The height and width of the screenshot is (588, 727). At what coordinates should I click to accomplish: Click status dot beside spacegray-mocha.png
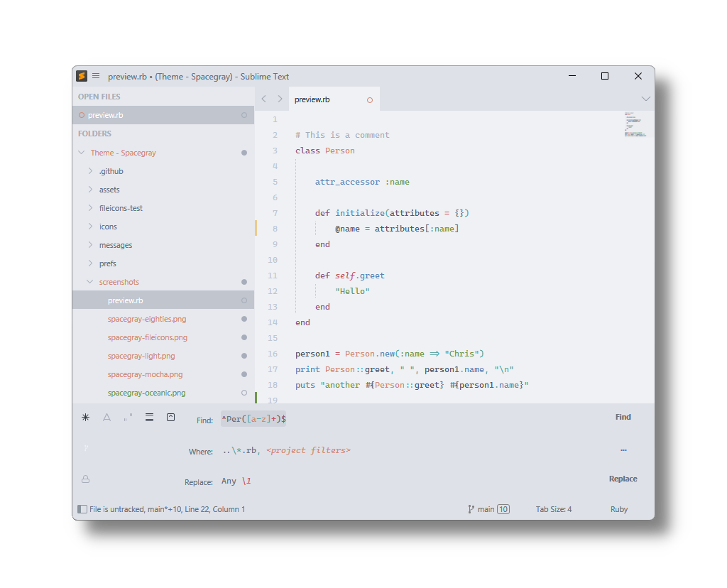(244, 374)
